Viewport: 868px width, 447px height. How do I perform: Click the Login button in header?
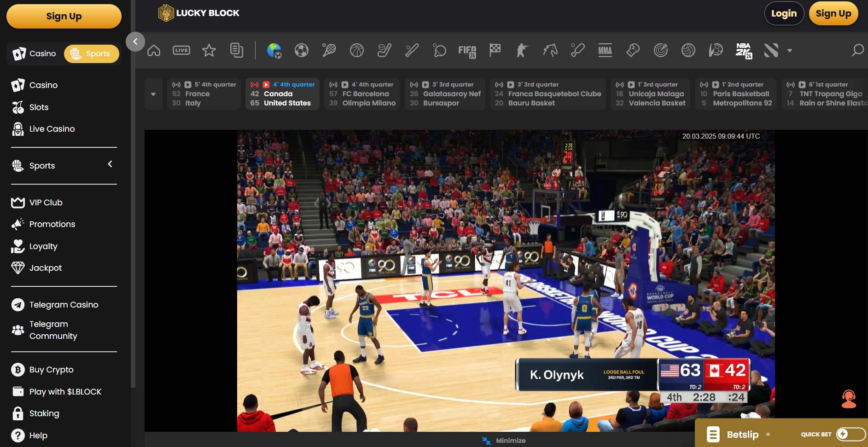click(x=784, y=13)
